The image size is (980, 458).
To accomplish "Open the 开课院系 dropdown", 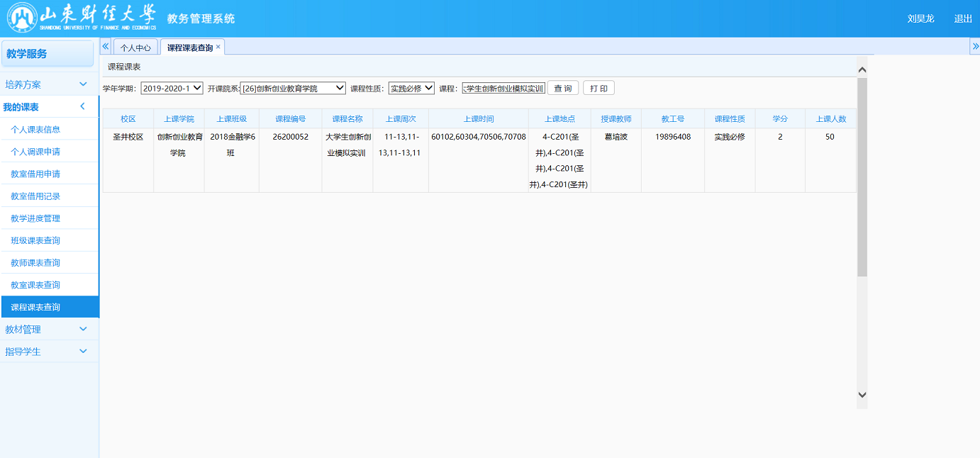I will (293, 88).
